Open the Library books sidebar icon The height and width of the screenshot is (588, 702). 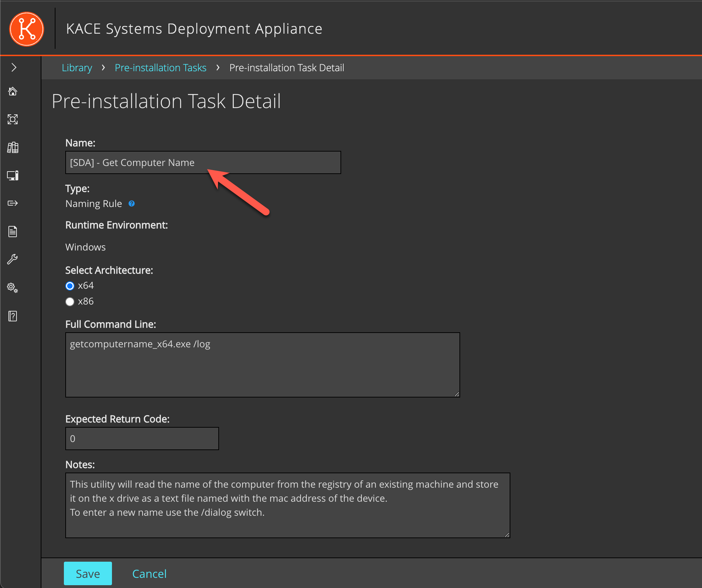point(13,147)
